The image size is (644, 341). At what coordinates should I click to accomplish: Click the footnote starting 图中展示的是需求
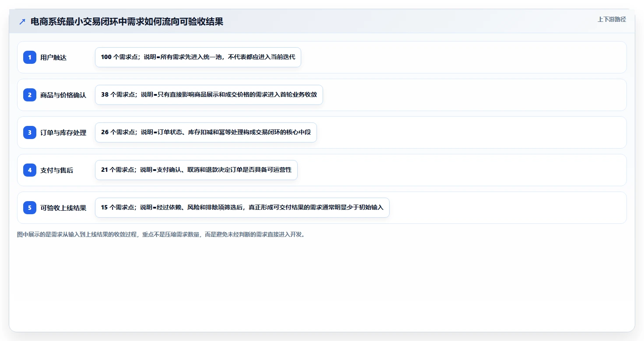tap(161, 234)
